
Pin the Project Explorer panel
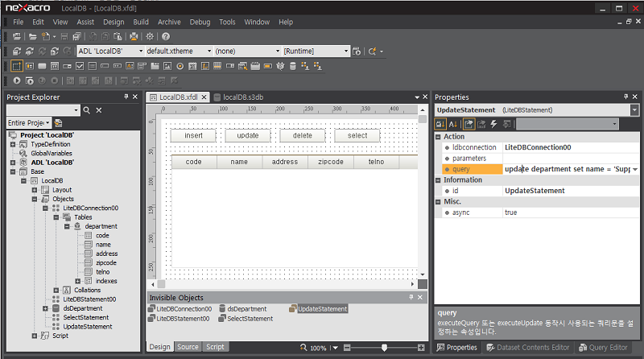[126, 97]
